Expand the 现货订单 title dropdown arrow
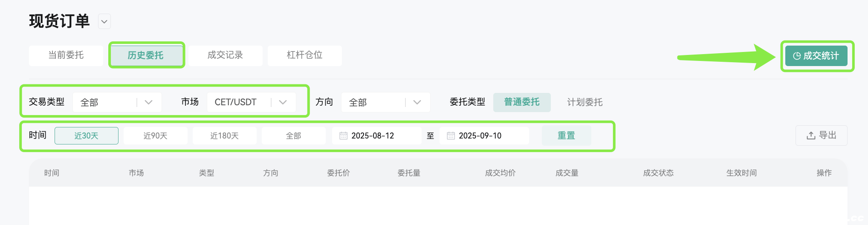 coord(104,21)
